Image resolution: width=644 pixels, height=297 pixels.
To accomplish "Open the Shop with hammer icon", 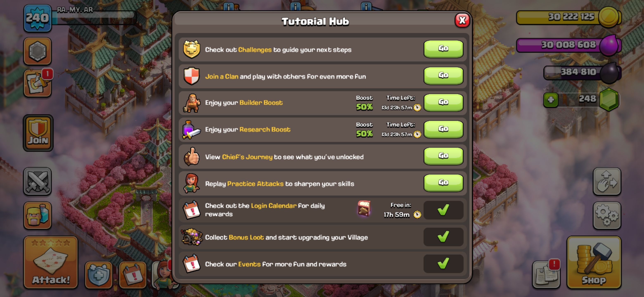I will (594, 262).
